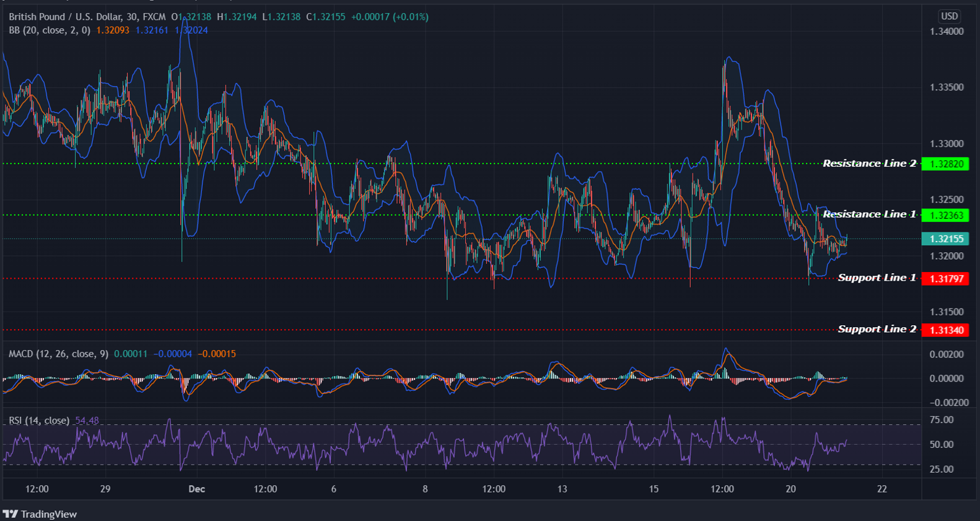Click the BB basis value 1.32093
The height and width of the screenshot is (521, 980).
point(113,30)
